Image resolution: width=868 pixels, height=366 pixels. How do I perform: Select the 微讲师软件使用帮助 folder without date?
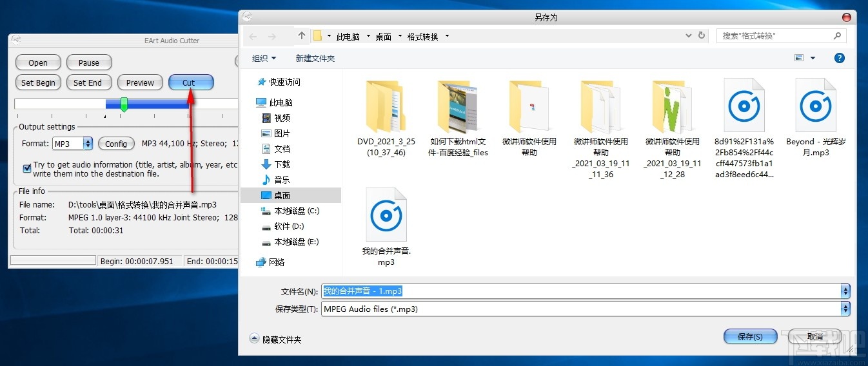coord(529,119)
